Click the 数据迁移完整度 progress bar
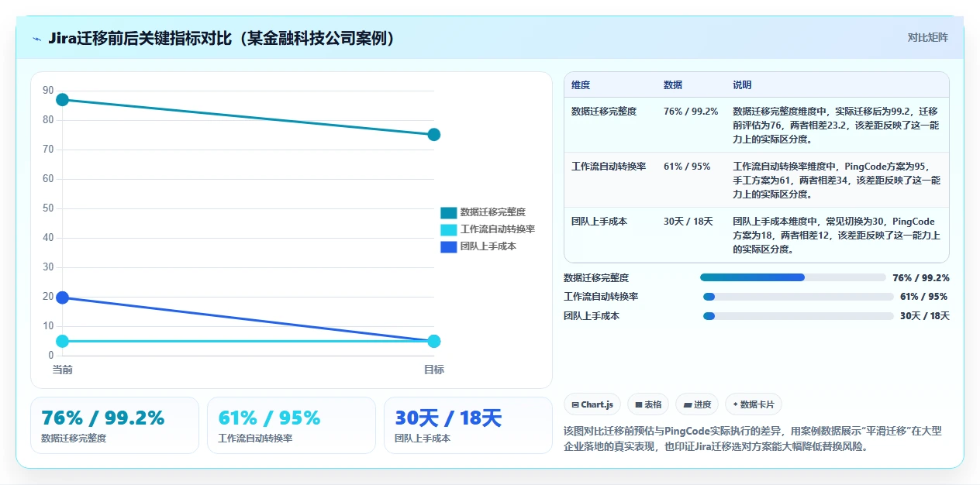 point(792,277)
